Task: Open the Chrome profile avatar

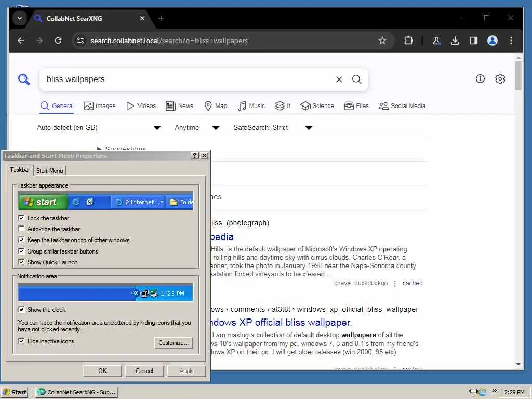Action: coord(493,41)
